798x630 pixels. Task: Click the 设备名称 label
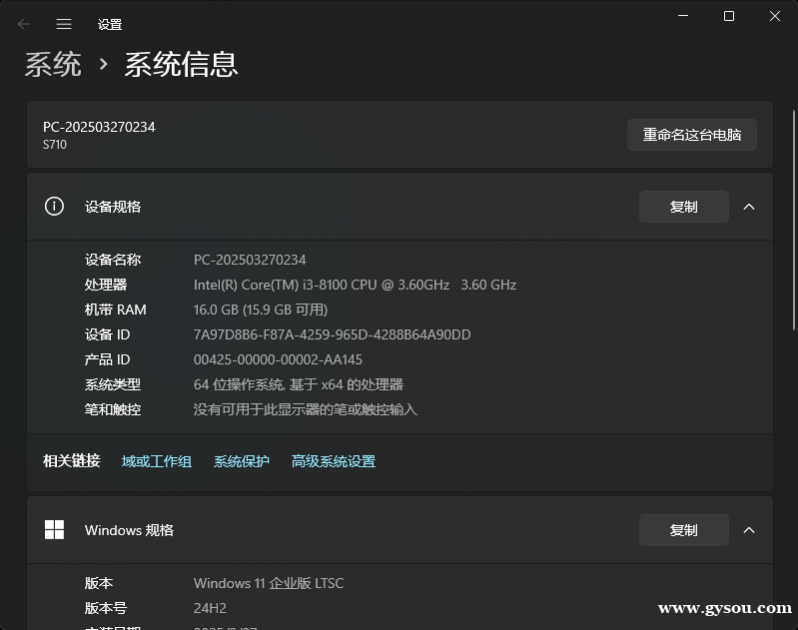point(113,260)
